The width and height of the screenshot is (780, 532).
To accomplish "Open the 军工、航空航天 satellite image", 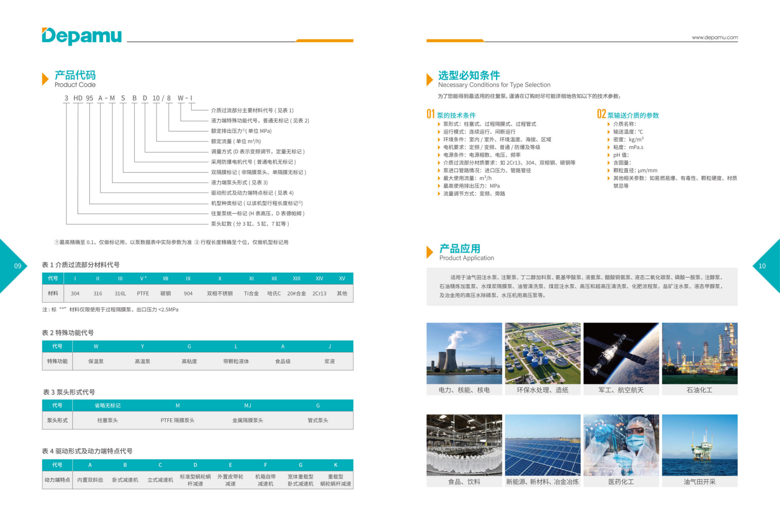I will (621, 353).
